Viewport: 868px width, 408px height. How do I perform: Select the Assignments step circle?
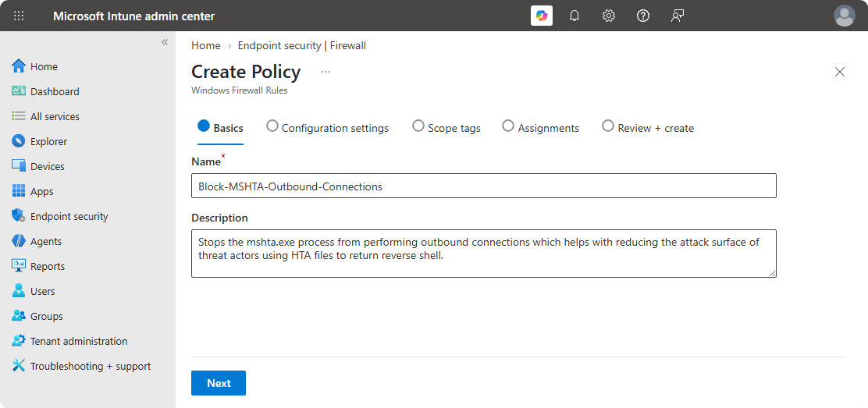(508, 126)
